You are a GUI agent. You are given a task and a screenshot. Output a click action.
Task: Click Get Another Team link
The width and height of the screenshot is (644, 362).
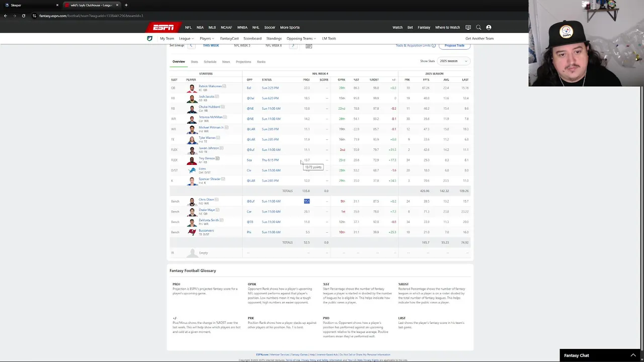tap(479, 38)
